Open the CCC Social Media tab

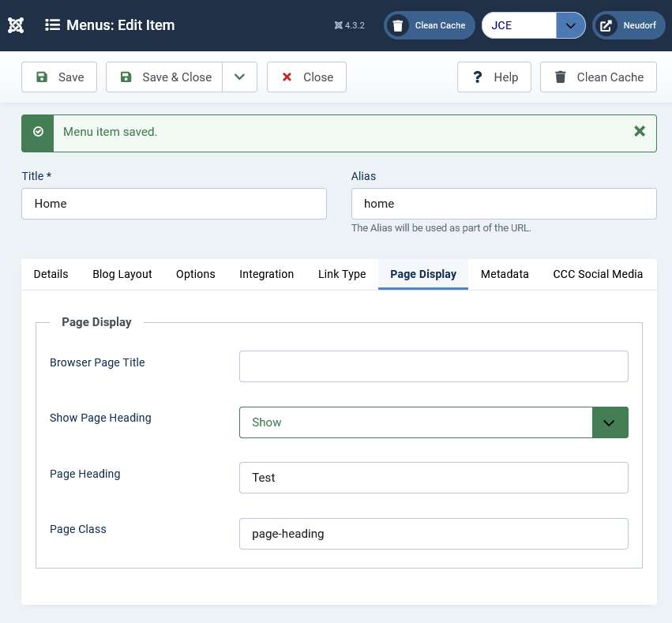(x=598, y=274)
